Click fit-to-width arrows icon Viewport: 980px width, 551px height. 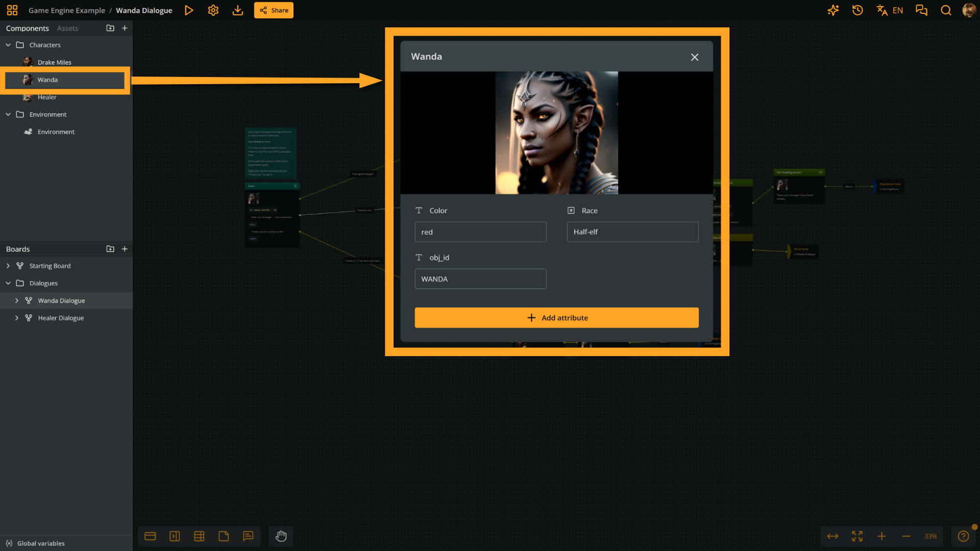pyautogui.click(x=832, y=536)
